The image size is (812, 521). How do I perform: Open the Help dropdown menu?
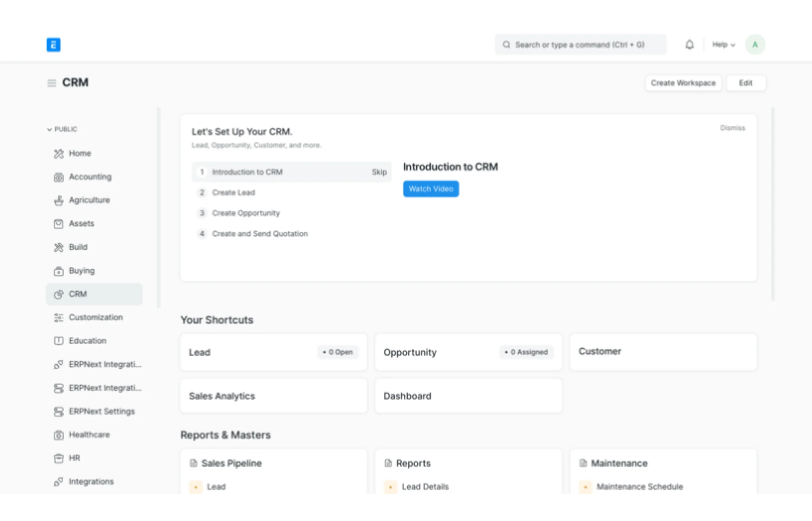coord(723,44)
